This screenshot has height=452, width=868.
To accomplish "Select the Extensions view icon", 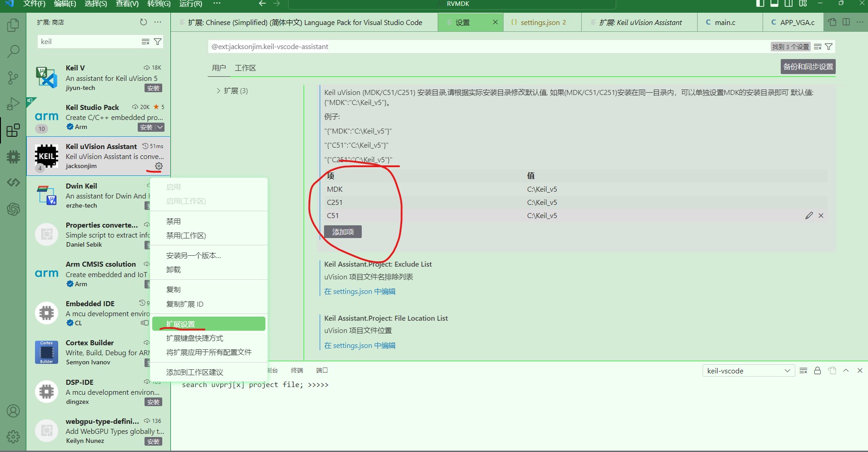I will tap(13, 130).
